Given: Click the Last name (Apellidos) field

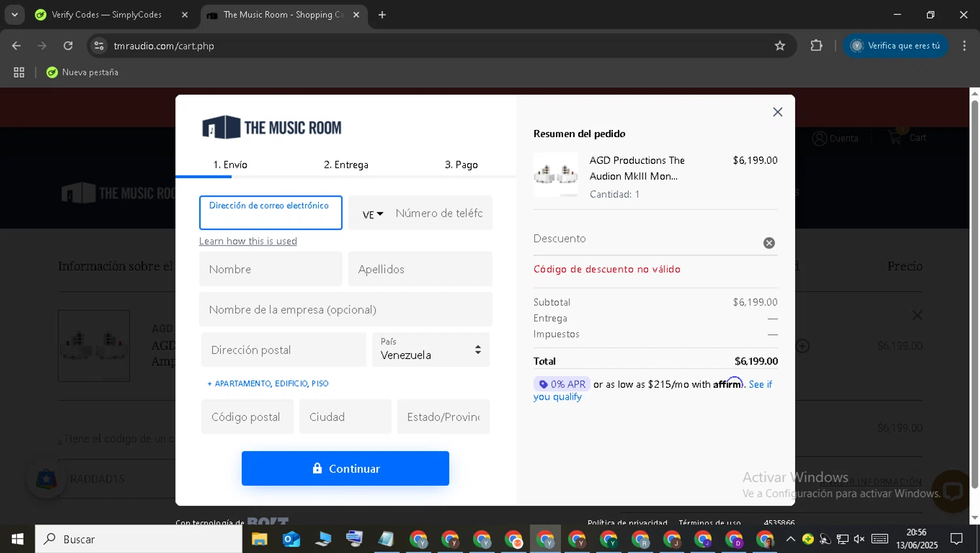Looking at the screenshot, I should [420, 269].
